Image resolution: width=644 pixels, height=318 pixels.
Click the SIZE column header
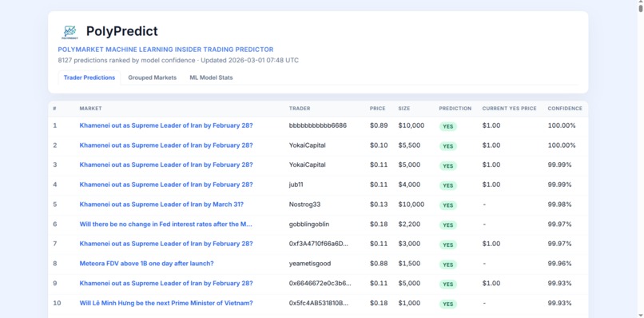pyautogui.click(x=404, y=109)
